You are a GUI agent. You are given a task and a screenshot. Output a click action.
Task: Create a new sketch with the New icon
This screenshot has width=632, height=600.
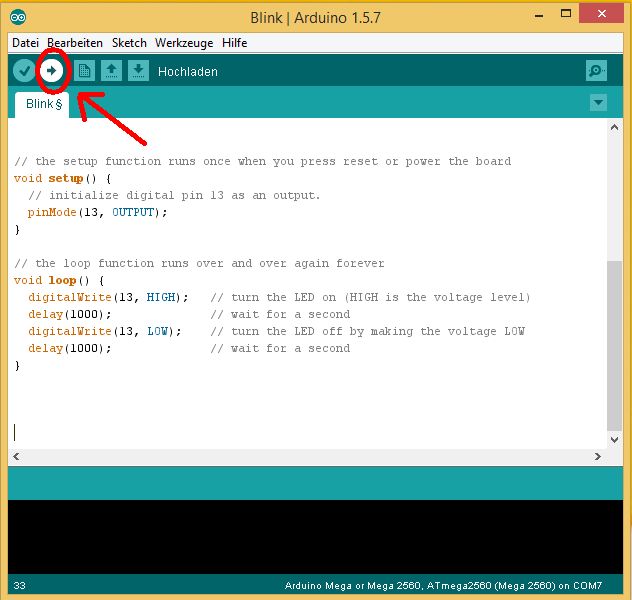[84, 71]
